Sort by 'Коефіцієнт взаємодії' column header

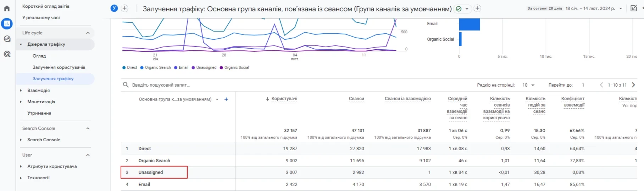pyautogui.click(x=573, y=102)
